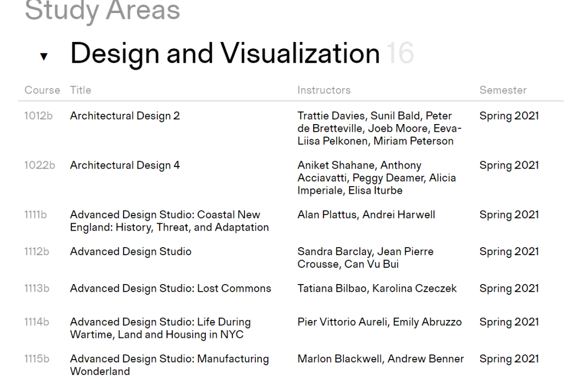The height and width of the screenshot is (382, 588).
Task: Click the Semester column header
Action: coord(503,90)
